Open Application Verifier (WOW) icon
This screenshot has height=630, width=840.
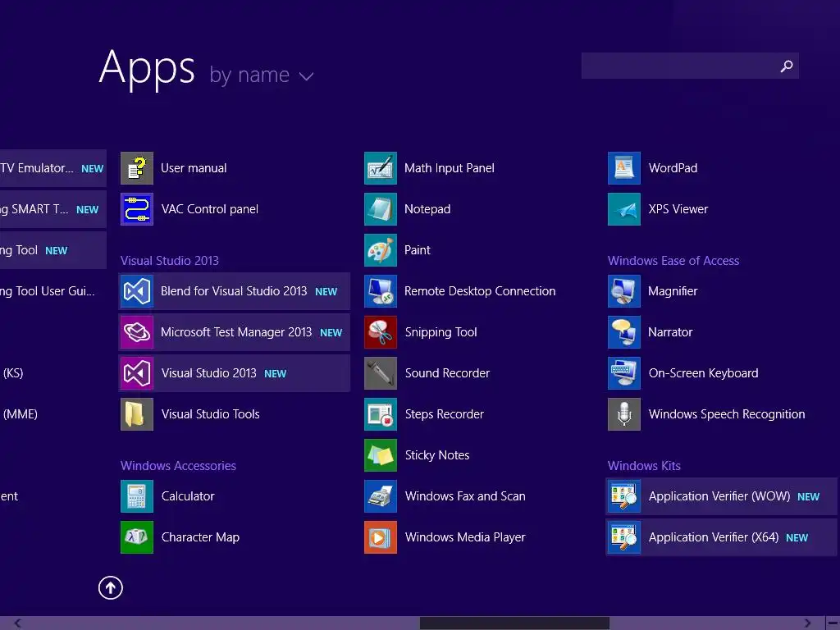(x=624, y=496)
